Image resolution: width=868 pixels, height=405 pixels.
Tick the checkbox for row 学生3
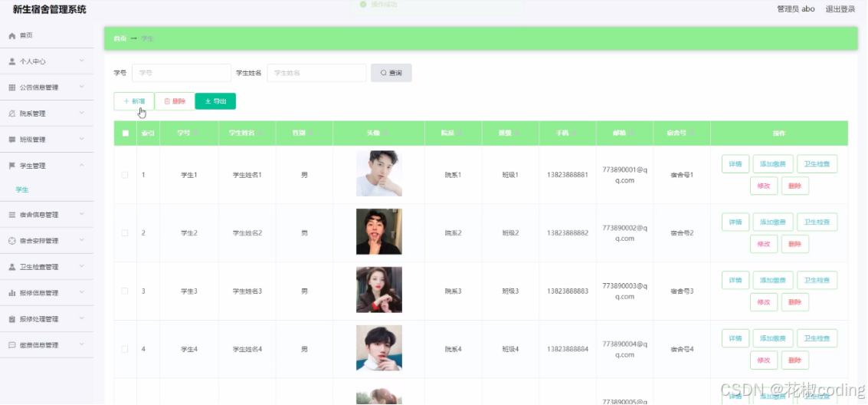[x=125, y=291]
